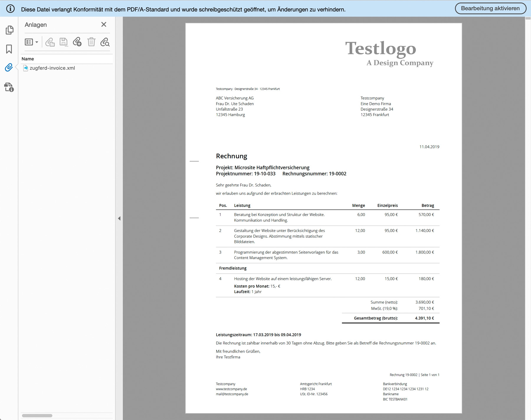Click the horizontal scrollbar in Anlagen panel
Image resolution: width=531 pixels, height=420 pixels.
coord(37,416)
